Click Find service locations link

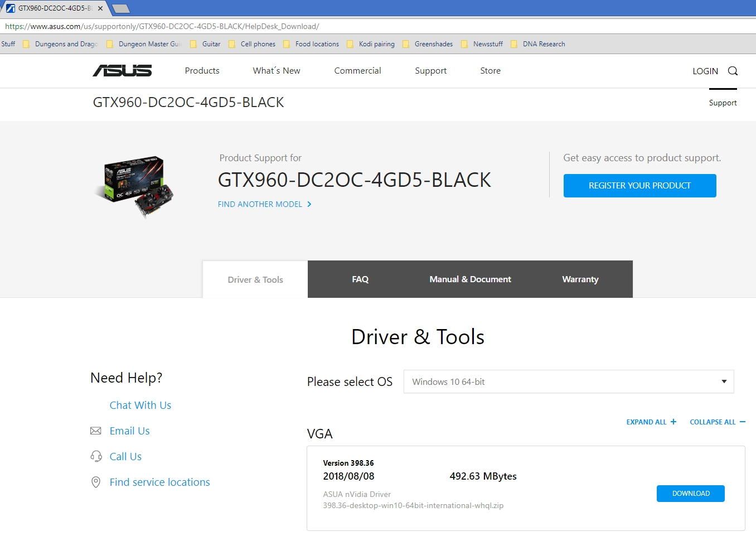(159, 482)
